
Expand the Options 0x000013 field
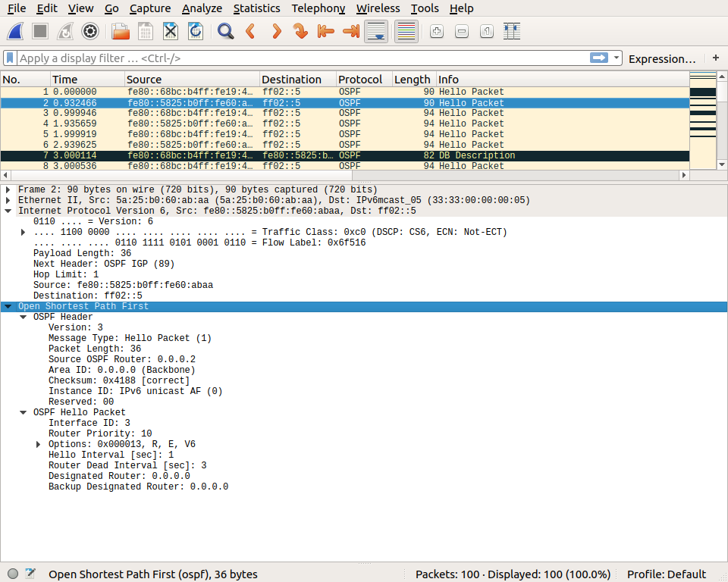point(39,444)
